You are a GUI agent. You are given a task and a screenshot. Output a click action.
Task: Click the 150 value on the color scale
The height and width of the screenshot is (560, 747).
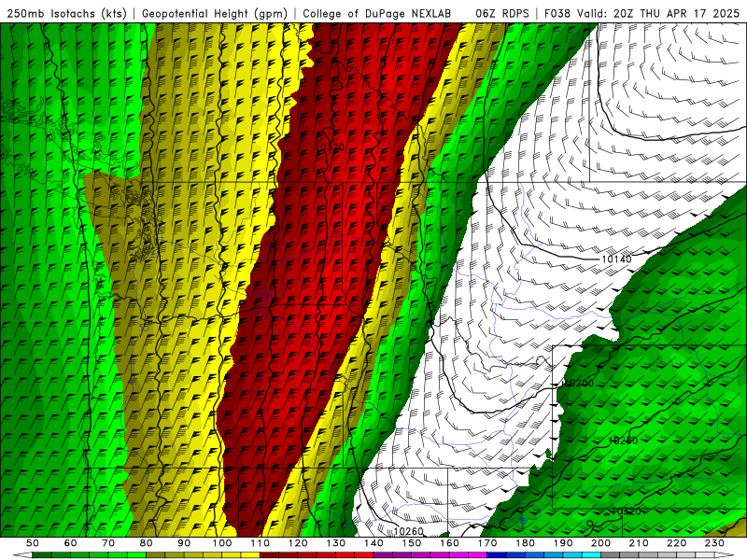click(x=412, y=543)
